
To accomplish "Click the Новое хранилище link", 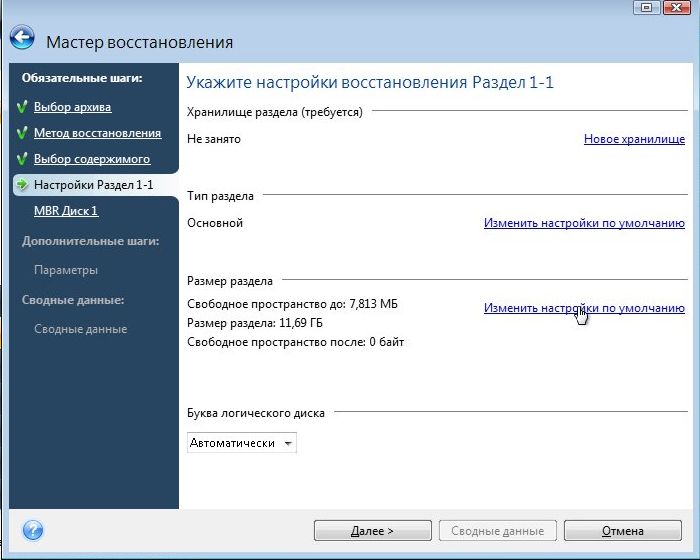I will [634, 139].
